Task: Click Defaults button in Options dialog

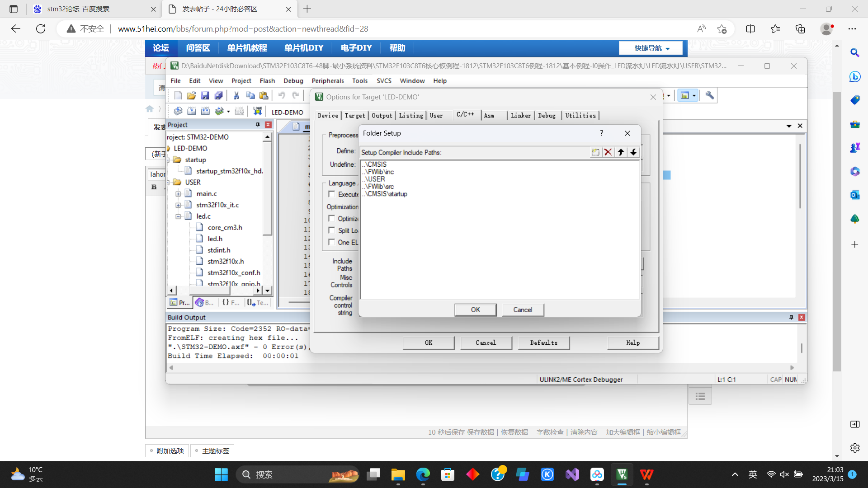Action: (543, 343)
